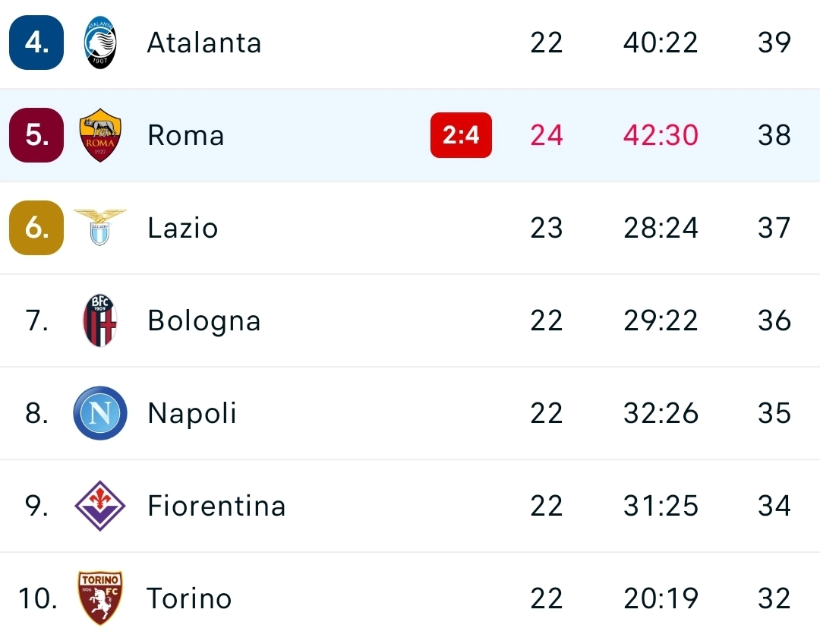Screen dimensions: 820x644
Task: Select the dark red rank badge 5
Action: 36,135
